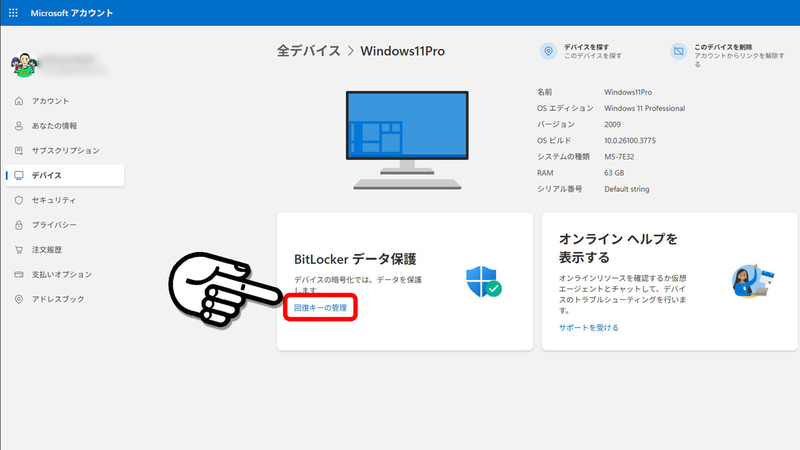Click the system type value MS-7E32

(x=619, y=157)
